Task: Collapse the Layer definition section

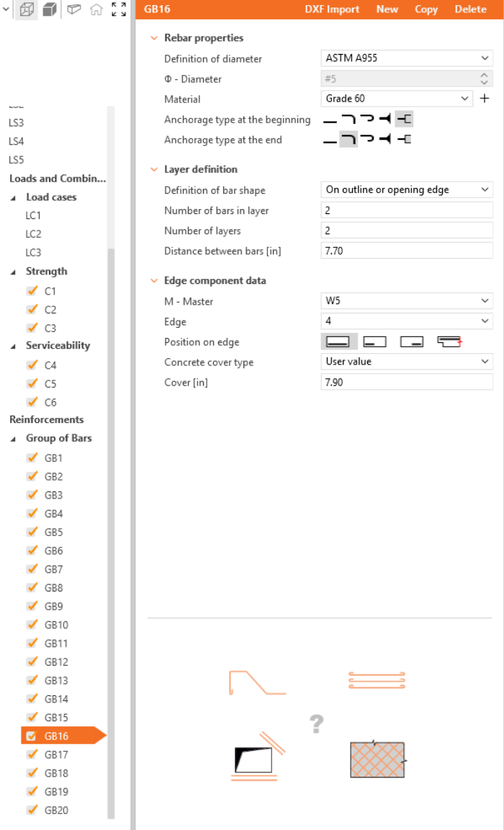Action: [x=153, y=169]
